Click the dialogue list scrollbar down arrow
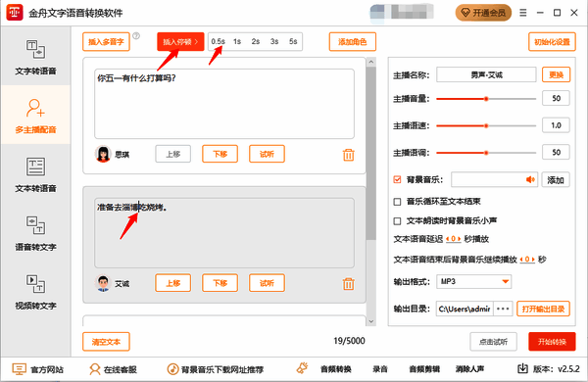This screenshot has width=588, height=382. coord(371,321)
